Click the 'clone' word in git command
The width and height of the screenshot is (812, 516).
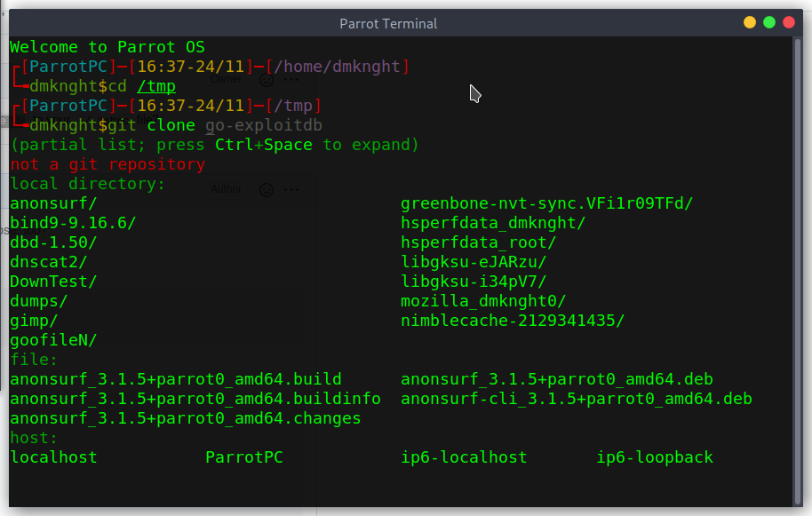click(171, 126)
